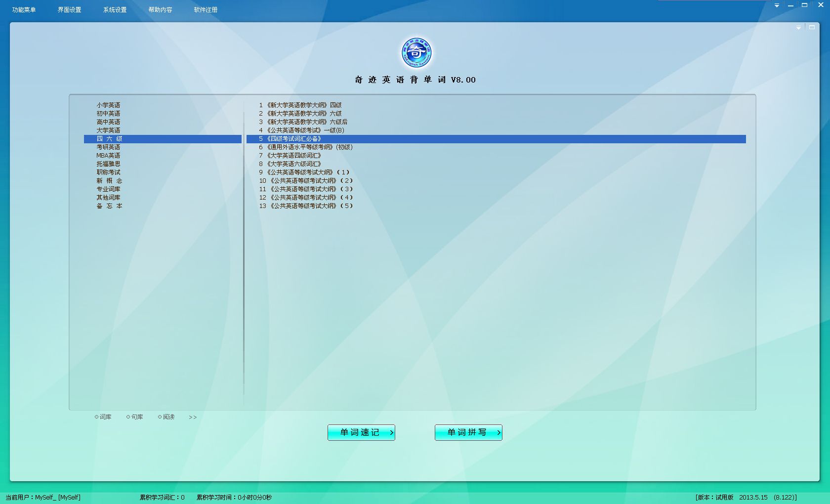Click 累积学习词汇 status entry

tap(162, 498)
